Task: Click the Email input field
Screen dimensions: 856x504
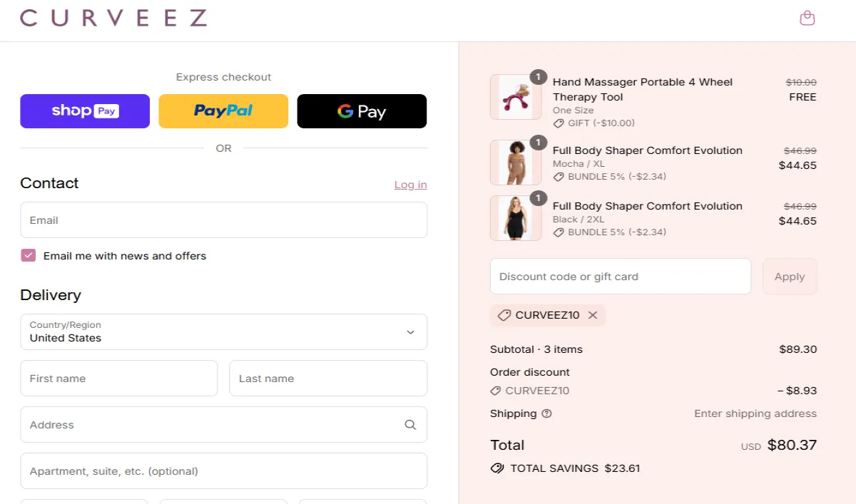Action: pos(223,220)
